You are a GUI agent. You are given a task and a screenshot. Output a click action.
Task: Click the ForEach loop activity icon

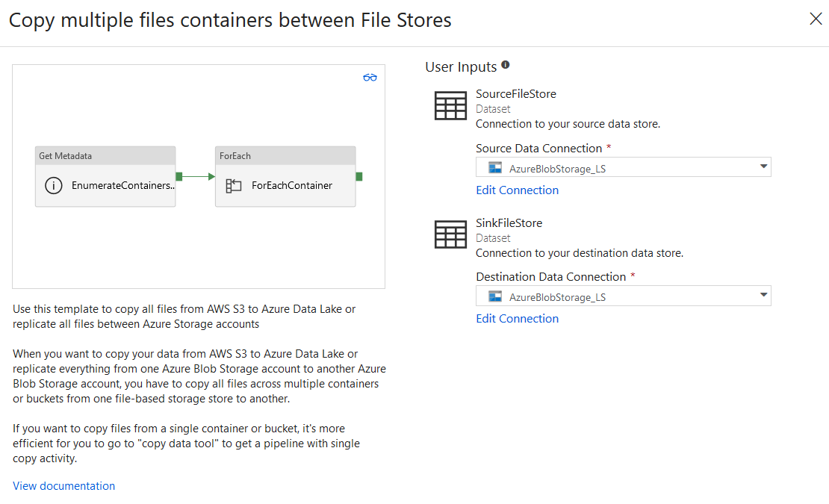click(x=234, y=186)
